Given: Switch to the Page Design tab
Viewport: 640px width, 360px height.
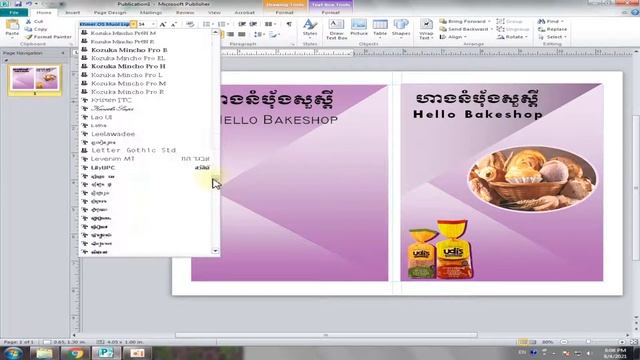Looking at the screenshot, I should point(110,13).
